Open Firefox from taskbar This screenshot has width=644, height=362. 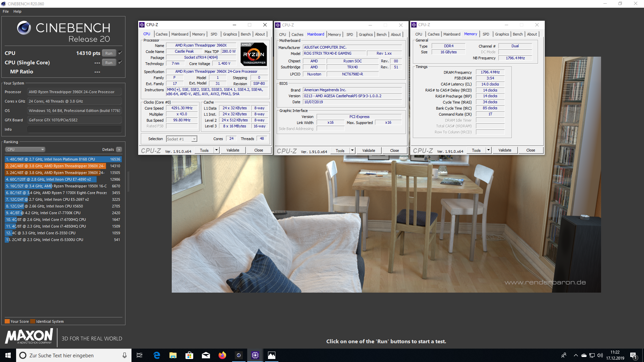click(x=222, y=355)
